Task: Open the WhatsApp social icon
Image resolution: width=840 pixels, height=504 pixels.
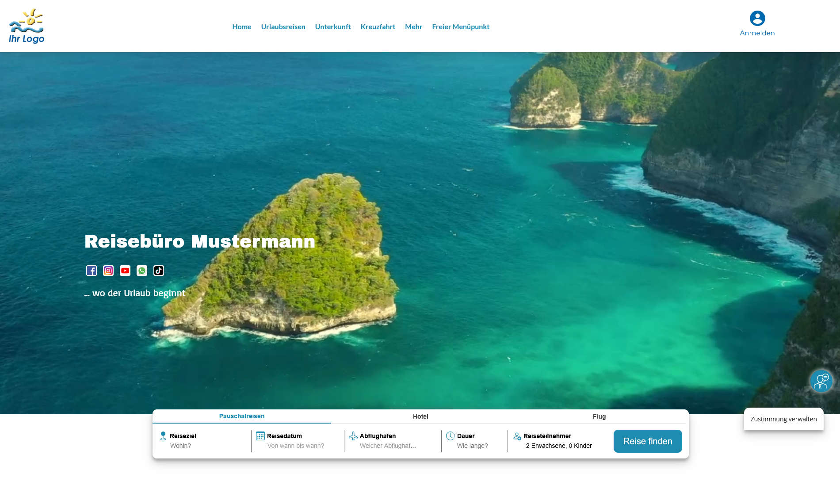Action: click(x=142, y=271)
